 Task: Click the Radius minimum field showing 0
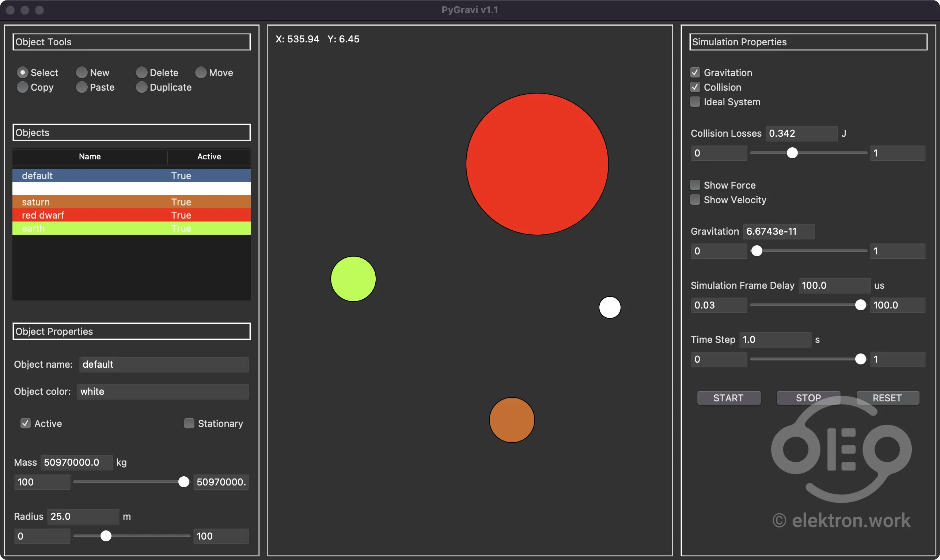click(42, 536)
